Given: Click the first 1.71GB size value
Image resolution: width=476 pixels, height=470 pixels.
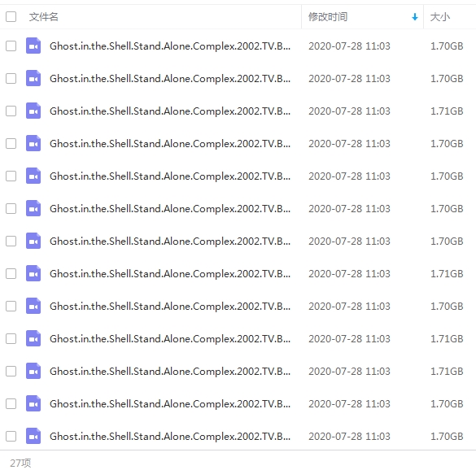Looking at the screenshot, I should click(447, 111).
